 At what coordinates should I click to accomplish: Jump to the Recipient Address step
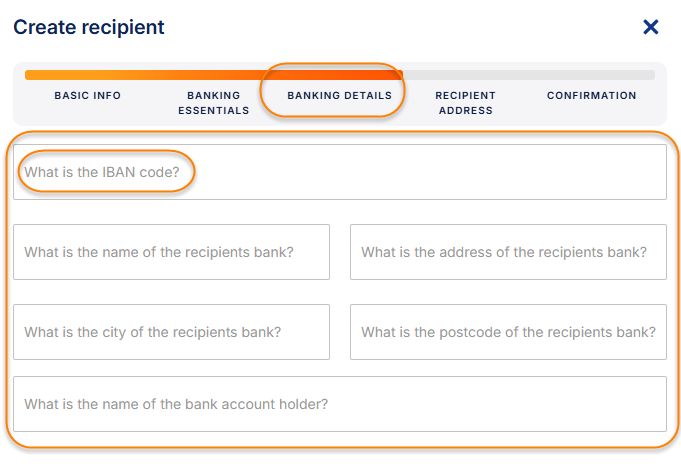[465, 103]
